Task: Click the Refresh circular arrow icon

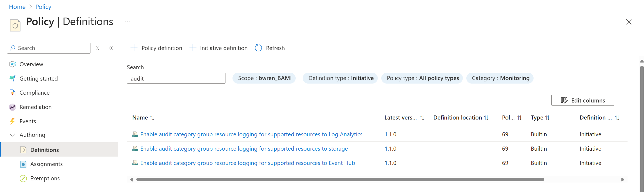Action: point(258,48)
